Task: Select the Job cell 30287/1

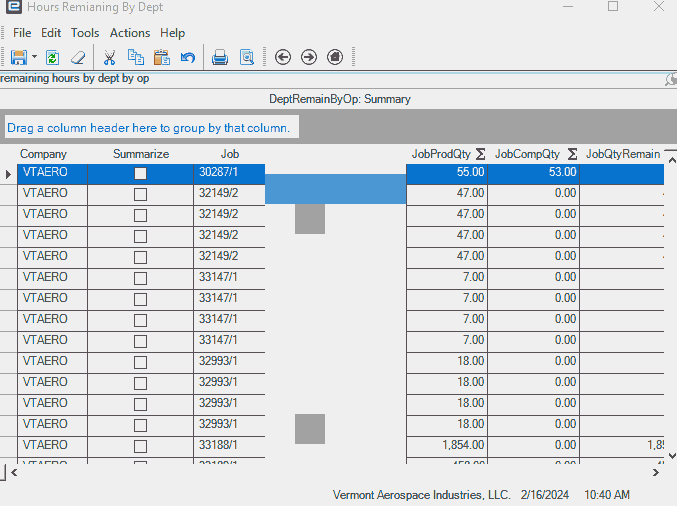Action: (x=229, y=174)
